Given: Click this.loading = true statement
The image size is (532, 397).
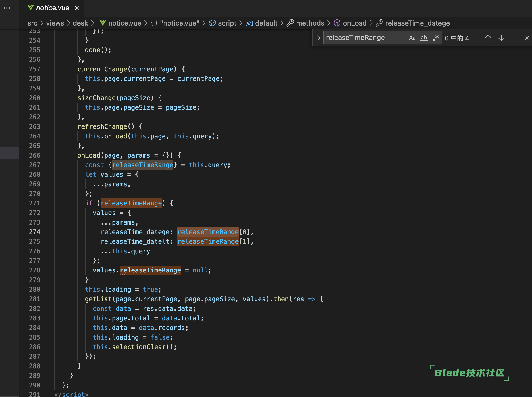Looking at the screenshot, I should pos(123,289).
